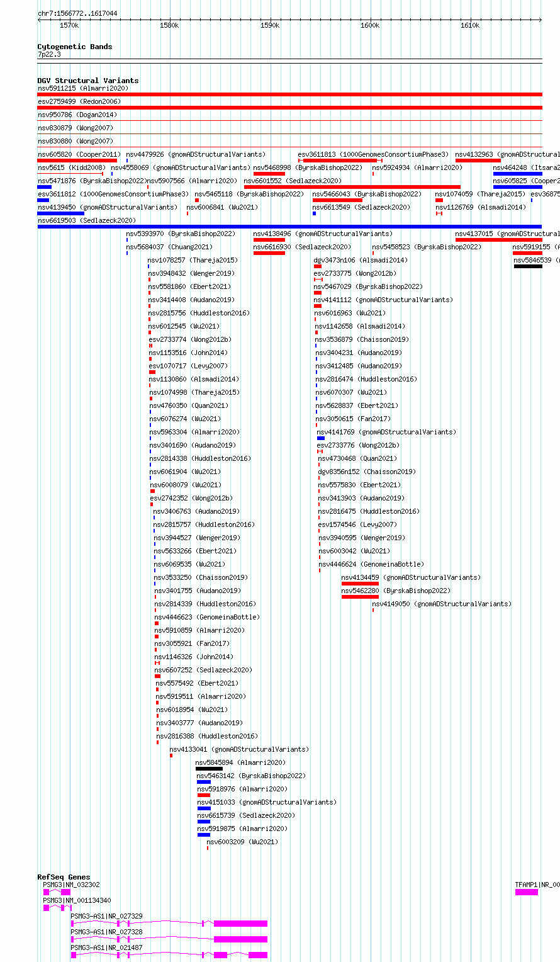The image size is (560, 962).
Task: Click the chr7:1566772..1617044 coordinate label
Action: (77, 13)
